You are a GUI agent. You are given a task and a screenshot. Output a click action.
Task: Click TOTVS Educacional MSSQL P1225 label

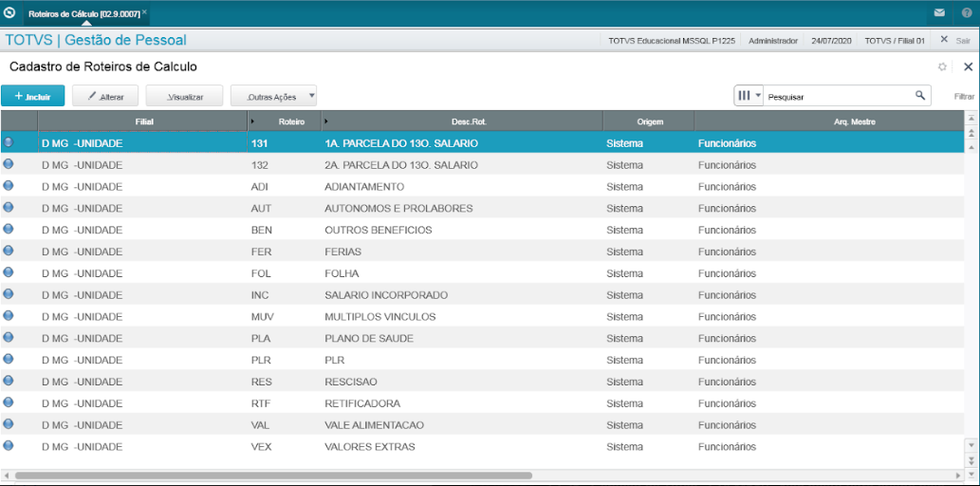click(672, 40)
